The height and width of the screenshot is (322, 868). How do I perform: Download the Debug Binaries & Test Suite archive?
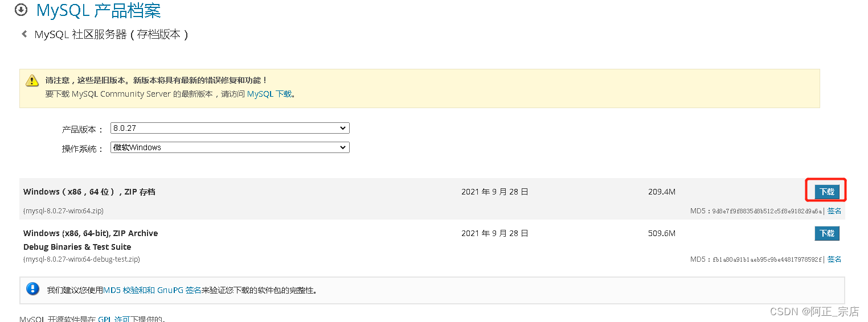click(827, 233)
